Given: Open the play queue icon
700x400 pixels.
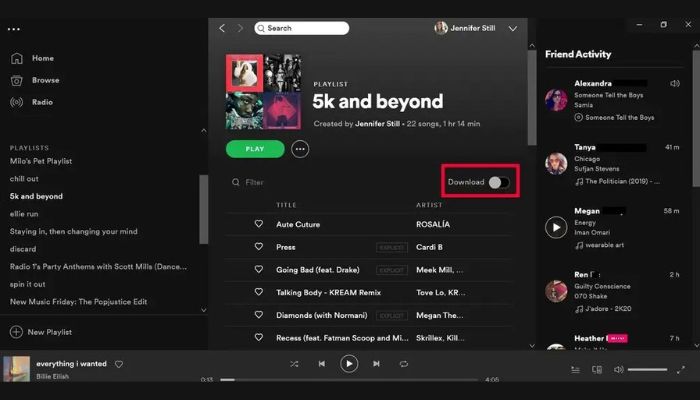Looking at the screenshot, I should click(x=575, y=370).
